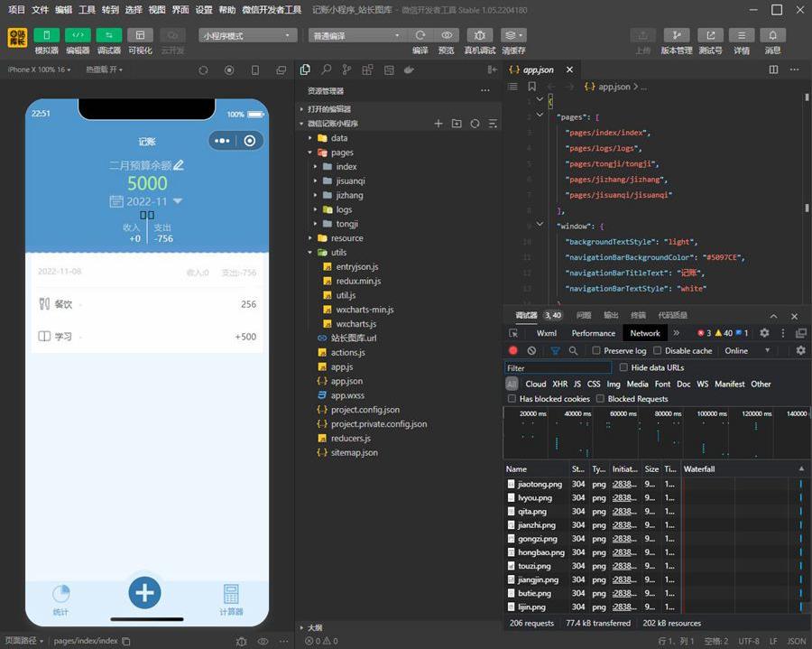Enable the Preserve log checkbox
The width and height of the screenshot is (812, 649).
pos(596,350)
